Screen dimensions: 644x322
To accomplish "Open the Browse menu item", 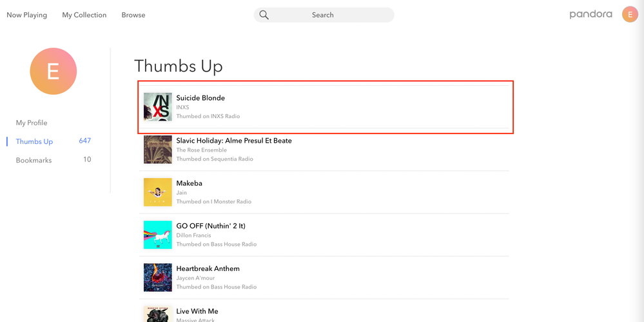I will pyautogui.click(x=133, y=15).
